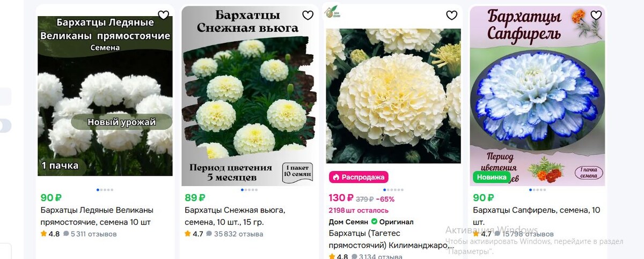The height and width of the screenshot is (259, 644).
Task: Open the Ледяные Великаны product image
Action: coord(105,96)
